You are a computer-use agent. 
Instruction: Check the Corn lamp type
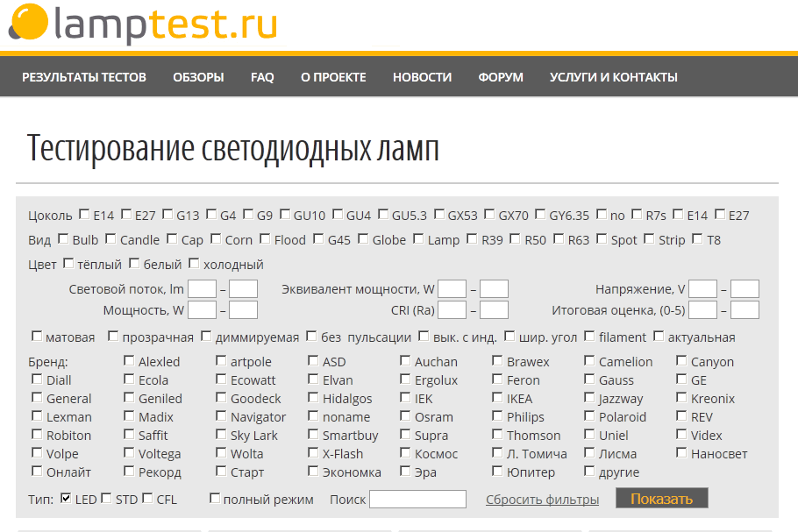[x=216, y=238]
